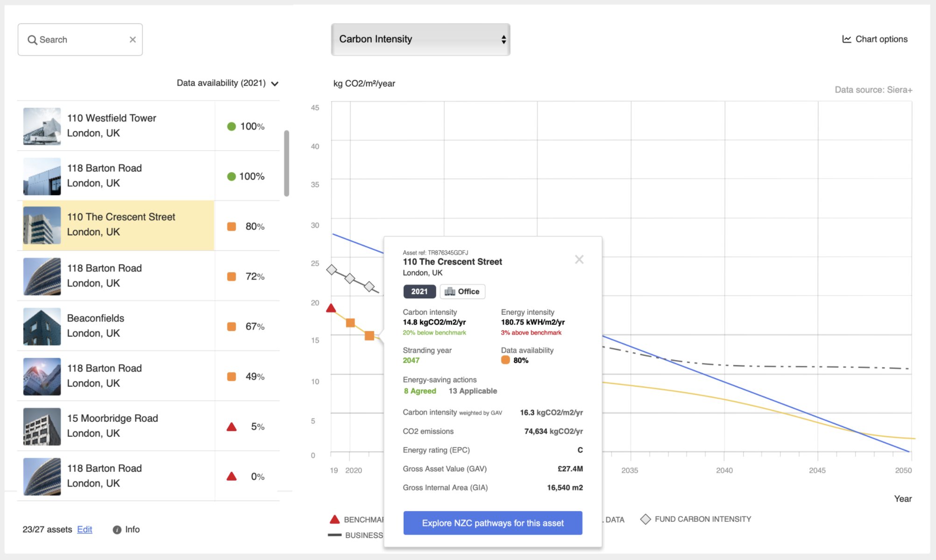Clear the search field with X icon
The image size is (936, 560).
tap(133, 40)
